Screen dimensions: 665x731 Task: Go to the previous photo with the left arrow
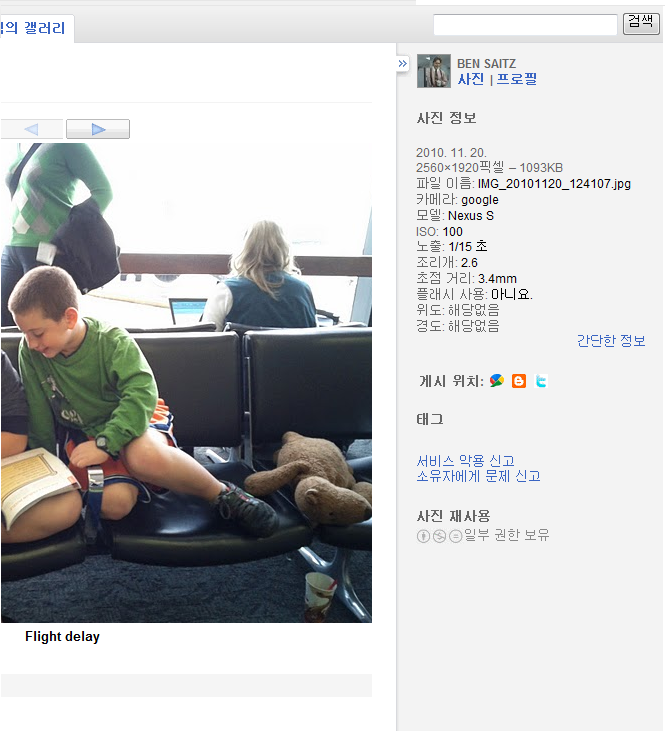pyautogui.click(x=31, y=129)
